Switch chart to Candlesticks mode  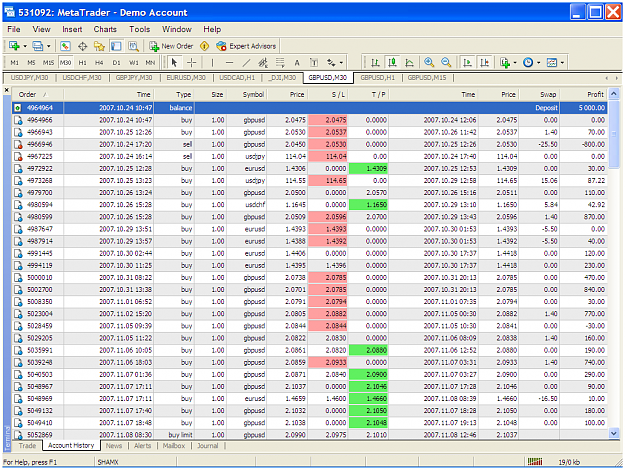pyautogui.click(x=392, y=63)
